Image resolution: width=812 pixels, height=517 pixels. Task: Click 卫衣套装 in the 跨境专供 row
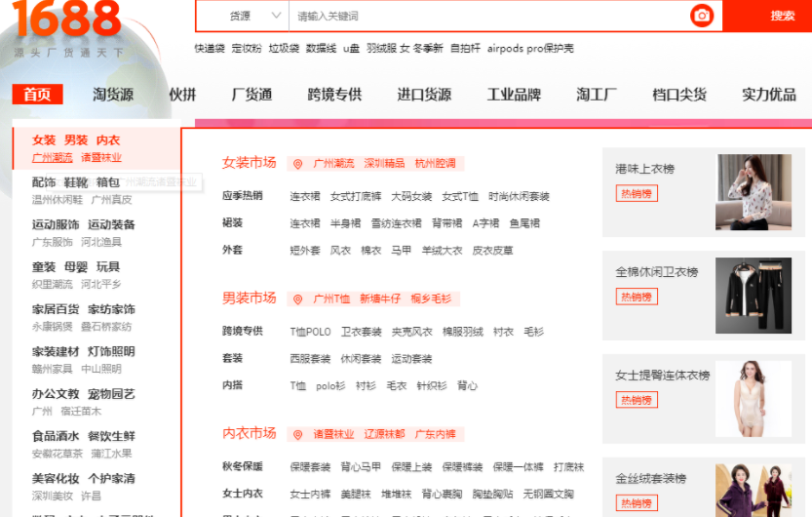point(361,332)
